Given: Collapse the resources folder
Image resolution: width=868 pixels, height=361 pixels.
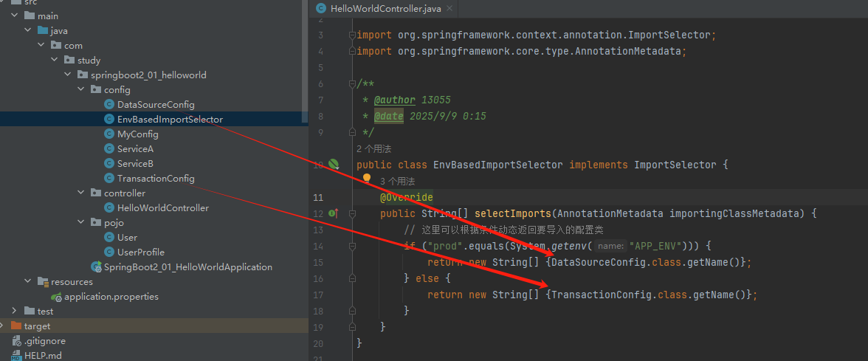Looking at the screenshot, I should [28, 281].
